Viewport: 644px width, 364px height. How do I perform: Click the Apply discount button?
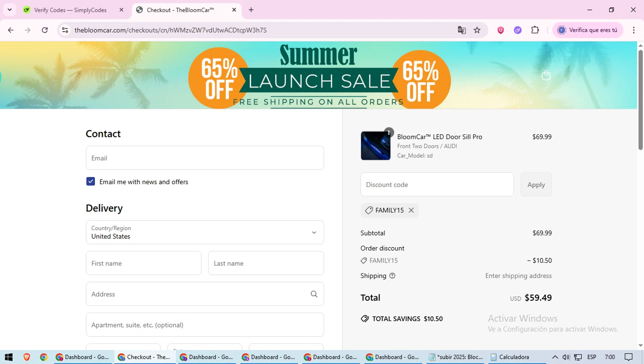point(536,184)
